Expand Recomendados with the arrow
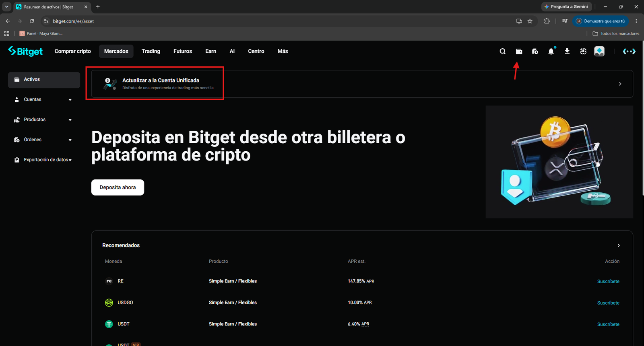Viewport: 644px width, 346px height. (619, 245)
